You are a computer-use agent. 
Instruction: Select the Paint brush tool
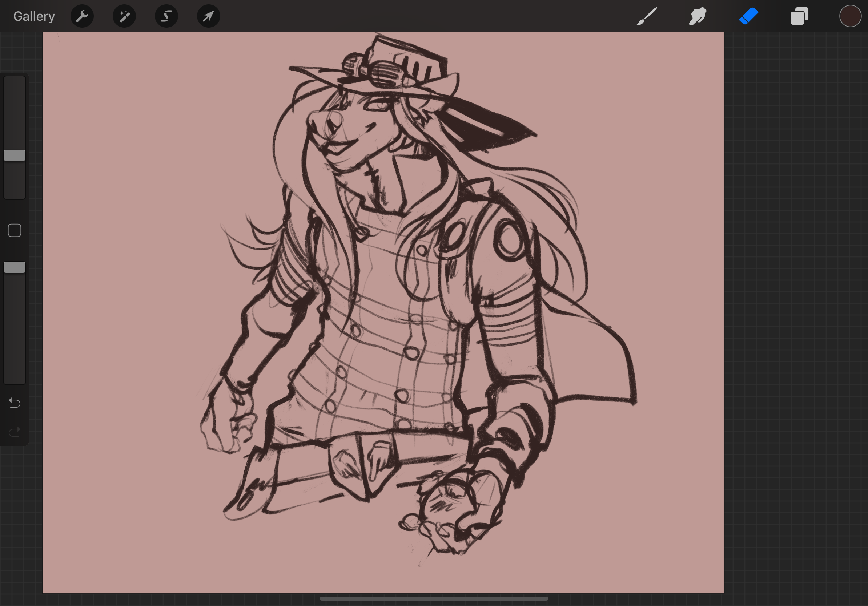point(647,16)
